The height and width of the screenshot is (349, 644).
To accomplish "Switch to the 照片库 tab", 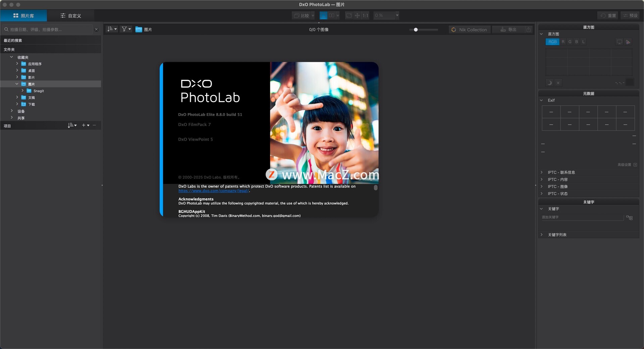I will coord(23,16).
